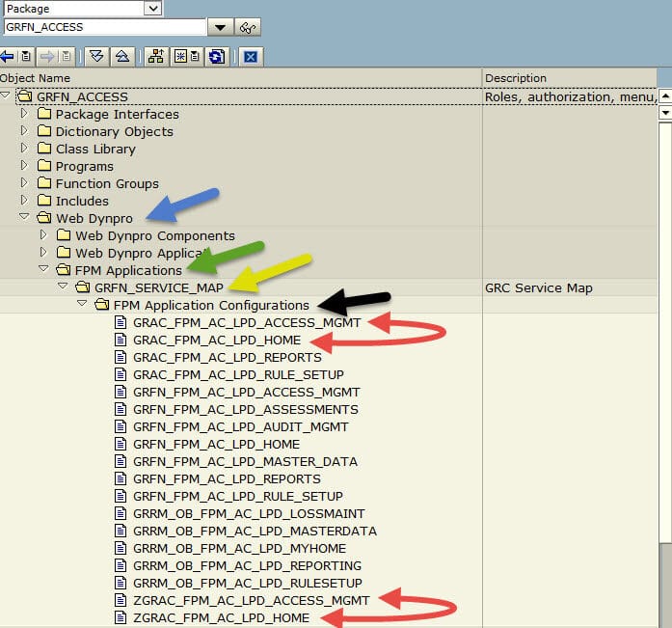Screen dimensions: 672x628
Task: Open GRFN_FPM_AC_LPD_MASTER_DATA entry
Action: [x=245, y=461]
